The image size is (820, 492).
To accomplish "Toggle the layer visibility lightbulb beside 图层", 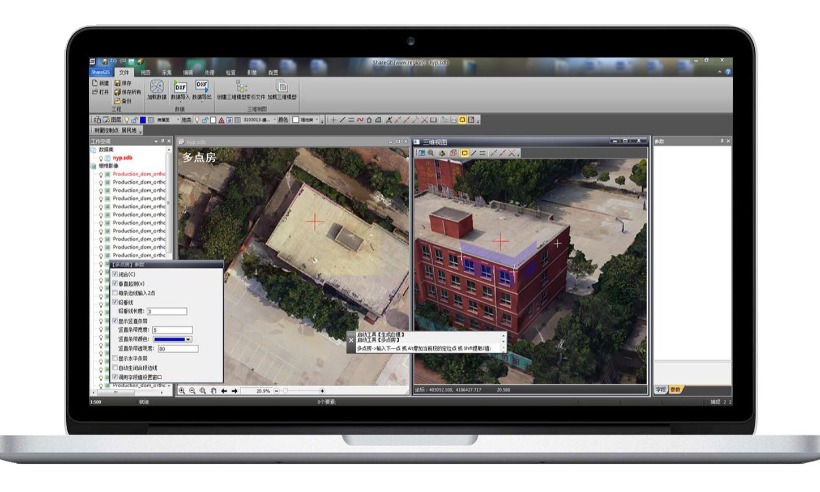I will coord(127,120).
